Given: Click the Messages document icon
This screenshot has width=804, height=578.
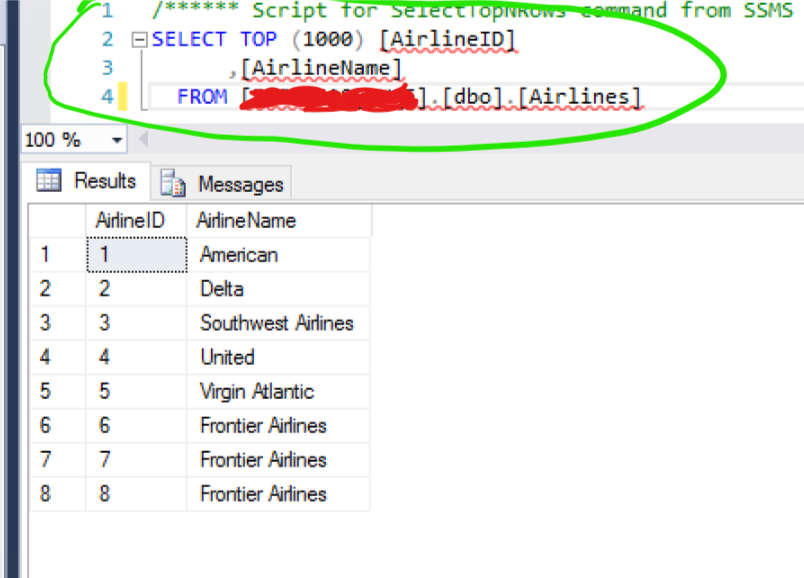Looking at the screenshot, I should pyautogui.click(x=172, y=181).
